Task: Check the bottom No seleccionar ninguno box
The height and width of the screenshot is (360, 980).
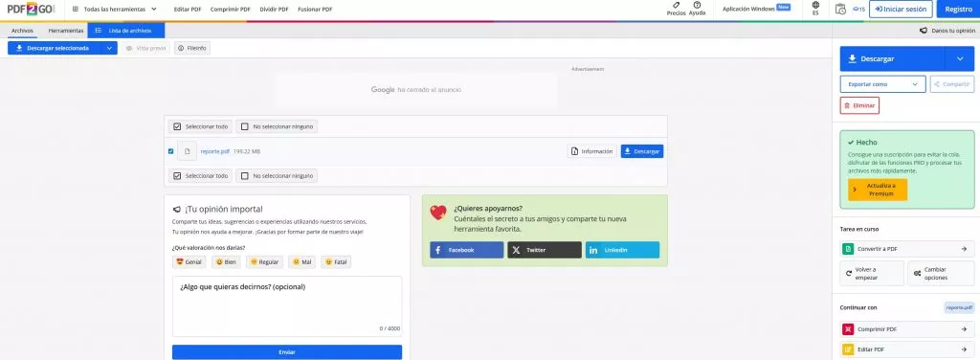Action: (x=245, y=175)
